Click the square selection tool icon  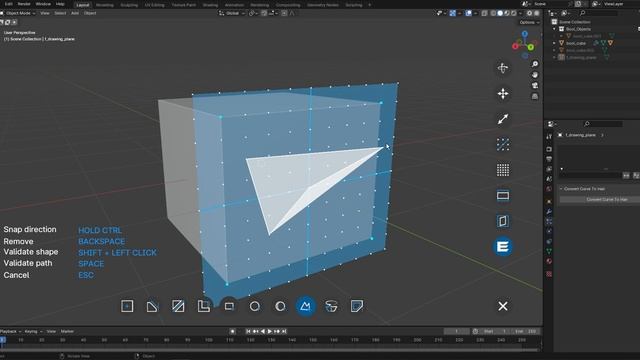[x=127, y=306]
